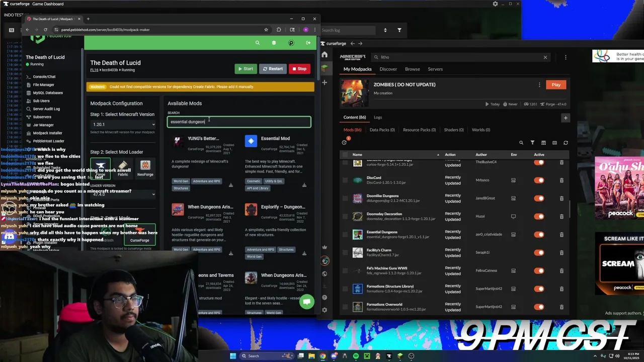Refresh the CurseForge mod list
This screenshot has height=362, width=644.
566,143
